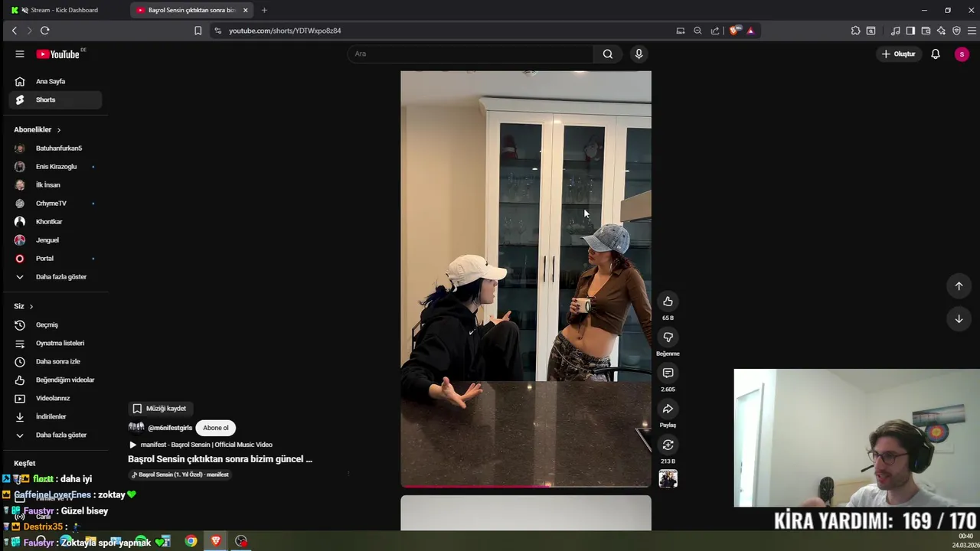This screenshot has width=980, height=551.
Task: Open Brave Rewards triangle icon
Action: [x=750, y=31]
